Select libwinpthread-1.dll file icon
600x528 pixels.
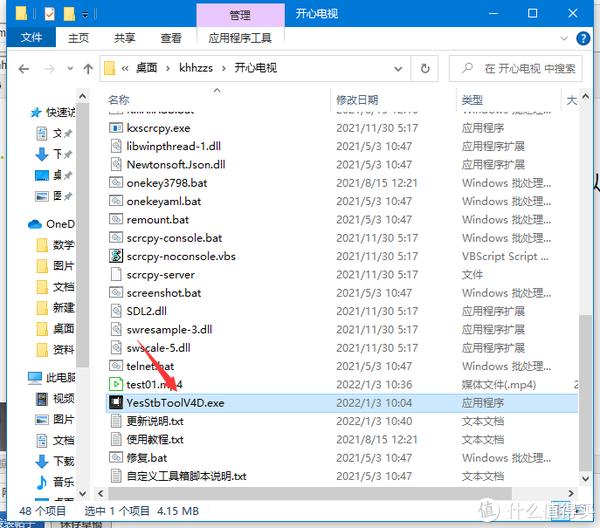click(116, 146)
